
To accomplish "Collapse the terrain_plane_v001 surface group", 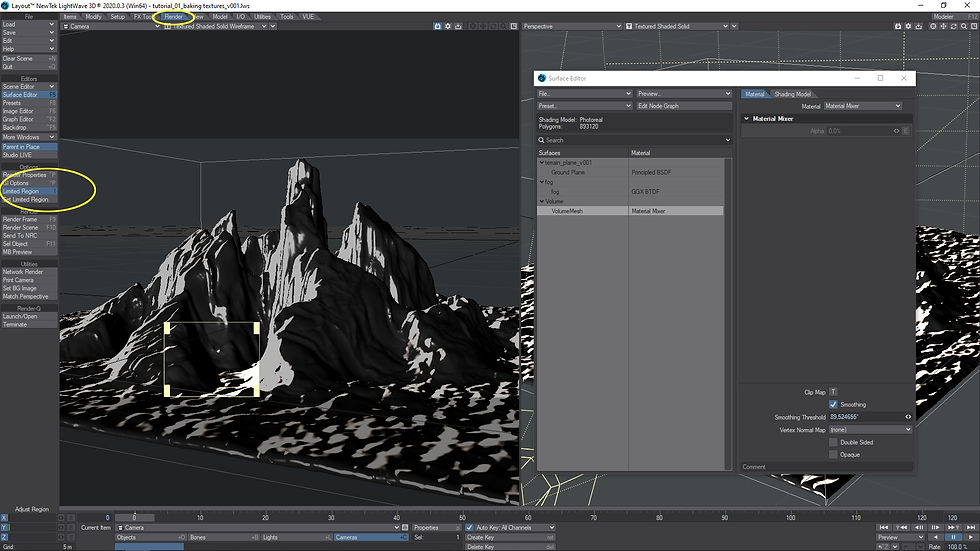I will (541, 162).
